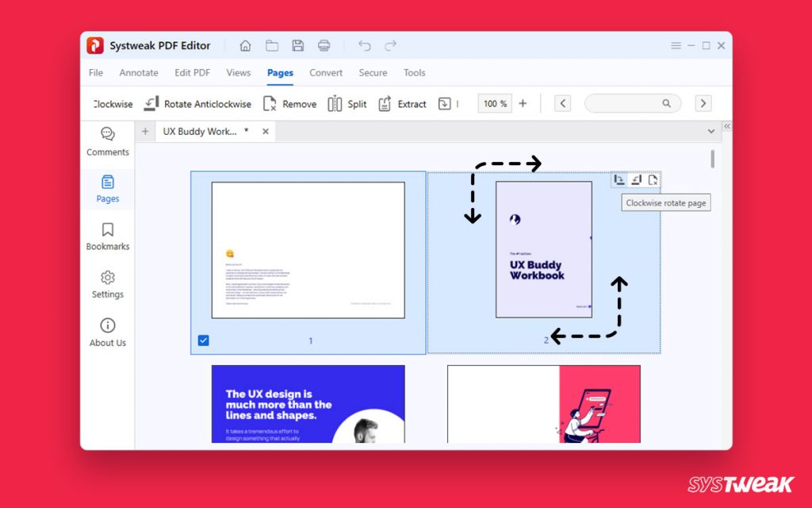Collapse the right panel with the double chevron
The width and height of the screenshot is (812, 508).
click(727, 125)
